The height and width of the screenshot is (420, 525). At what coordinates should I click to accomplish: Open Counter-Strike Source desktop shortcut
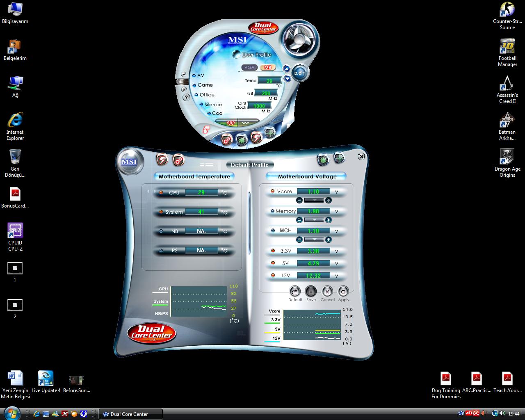pos(507,16)
